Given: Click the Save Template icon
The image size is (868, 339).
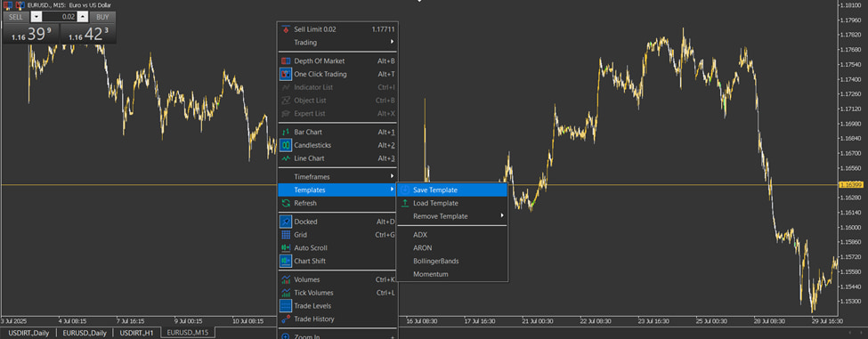Looking at the screenshot, I should (405, 190).
